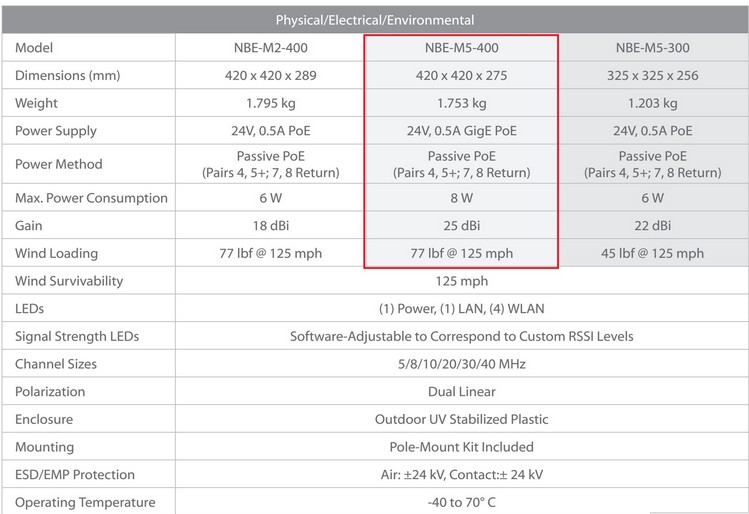
Task: Click the Power Method row label
Action: point(59,164)
